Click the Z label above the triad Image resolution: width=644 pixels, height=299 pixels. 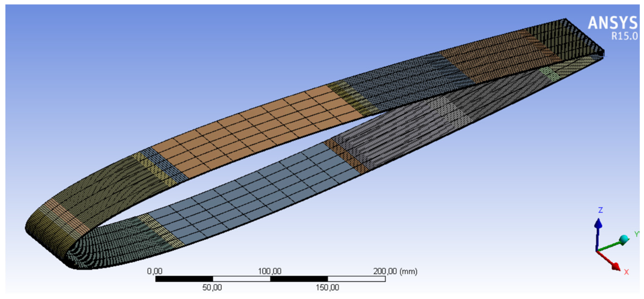click(x=600, y=210)
